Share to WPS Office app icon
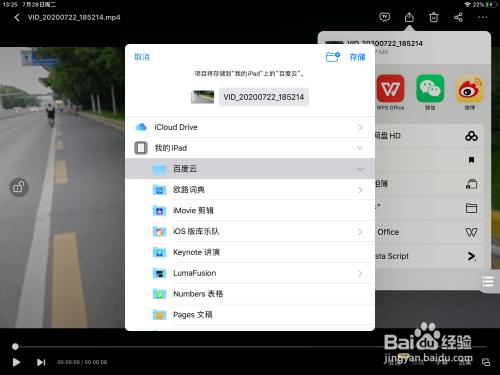500x375 pixels. pos(390,89)
